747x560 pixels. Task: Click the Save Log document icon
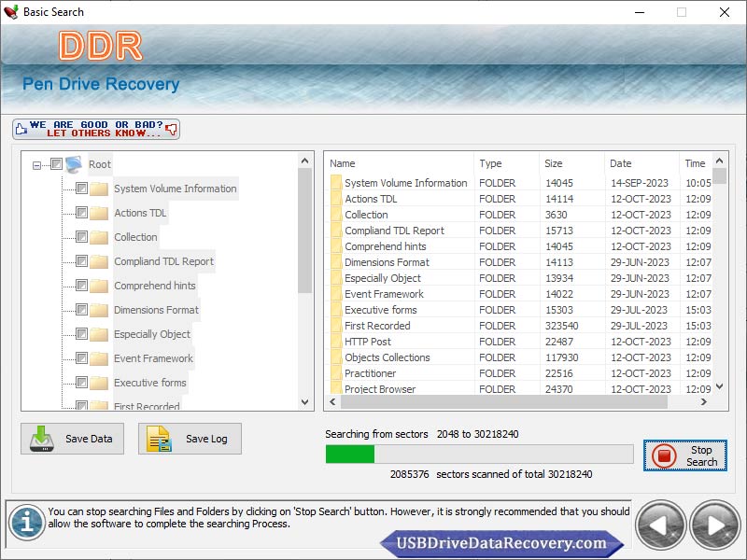159,439
